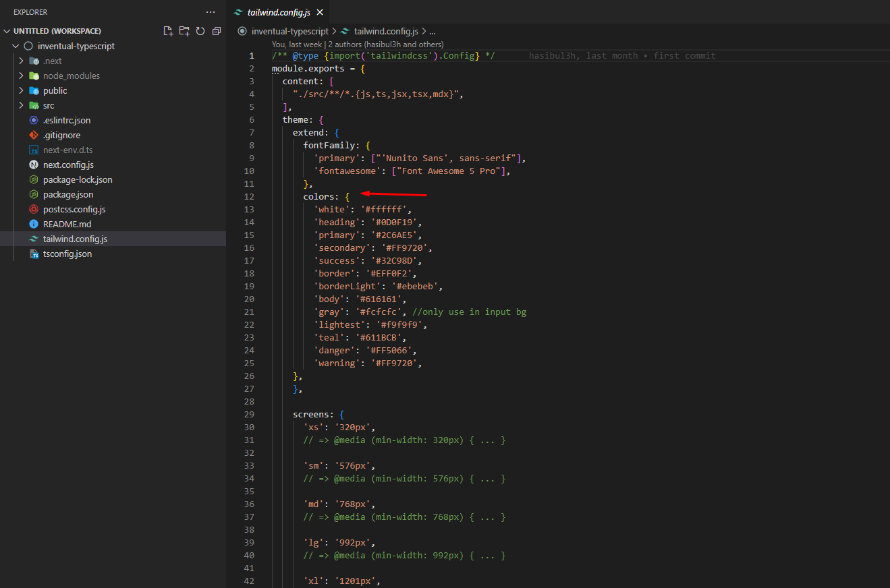The height and width of the screenshot is (588, 890).
Task: Click the src folder code icon
Action: (x=34, y=105)
